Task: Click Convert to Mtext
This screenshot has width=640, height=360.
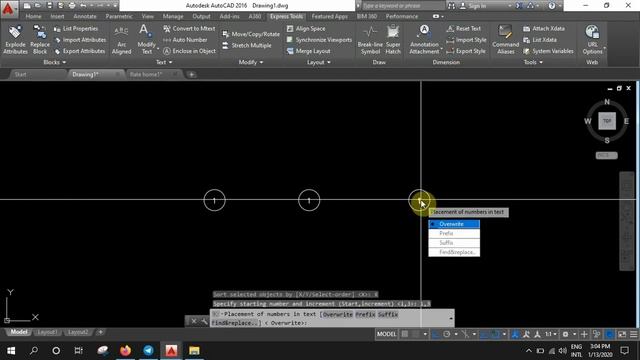Action: (189, 29)
